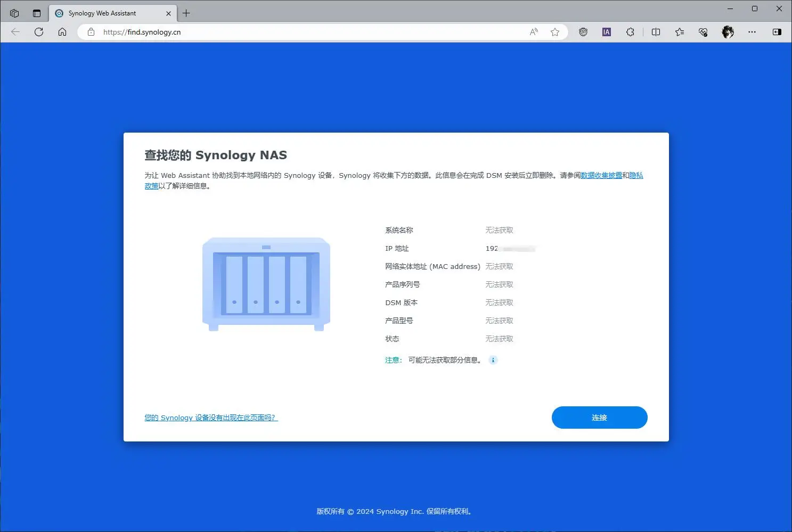Open the extensions puzzle icon
The height and width of the screenshot is (532, 792).
click(x=630, y=32)
